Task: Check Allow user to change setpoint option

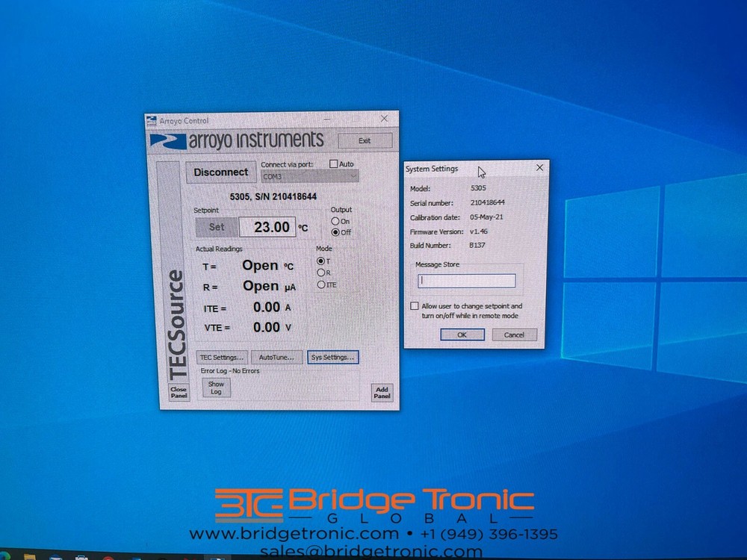Action: click(x=415, y=305)
